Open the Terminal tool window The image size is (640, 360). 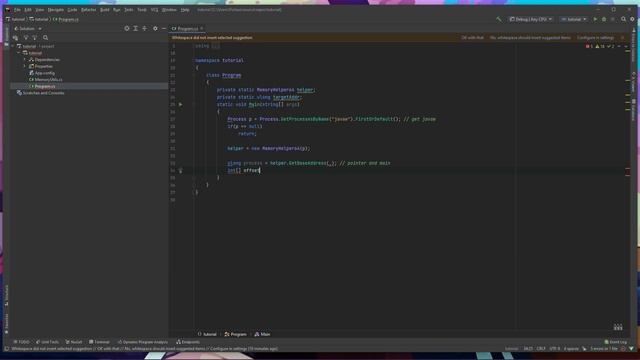[99, 342]
